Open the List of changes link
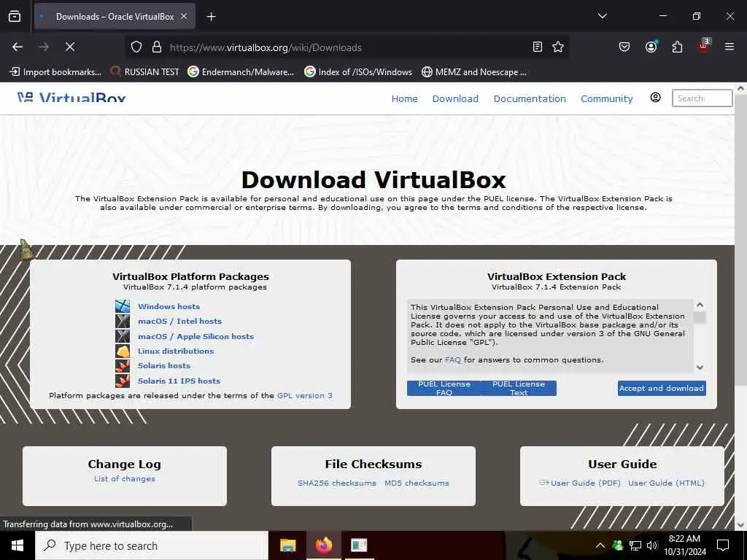This screenshot has height=560, width=747. click(x=124, y=478)
